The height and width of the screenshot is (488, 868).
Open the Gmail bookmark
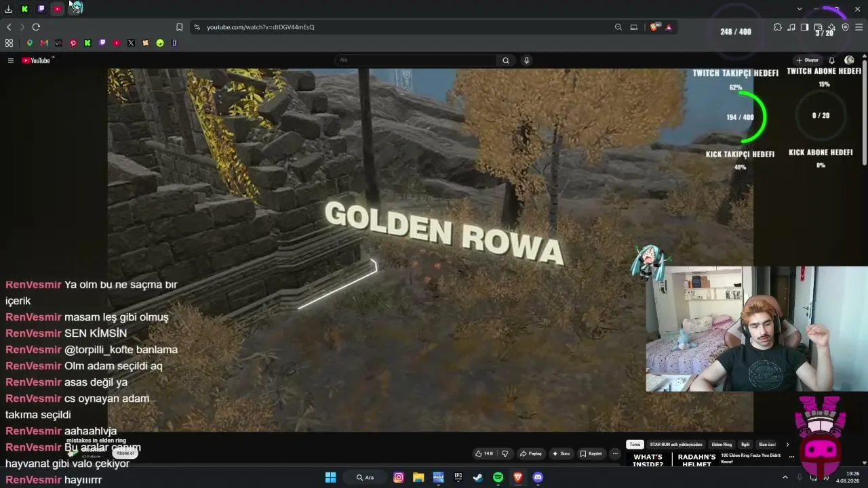coord(44,43)
